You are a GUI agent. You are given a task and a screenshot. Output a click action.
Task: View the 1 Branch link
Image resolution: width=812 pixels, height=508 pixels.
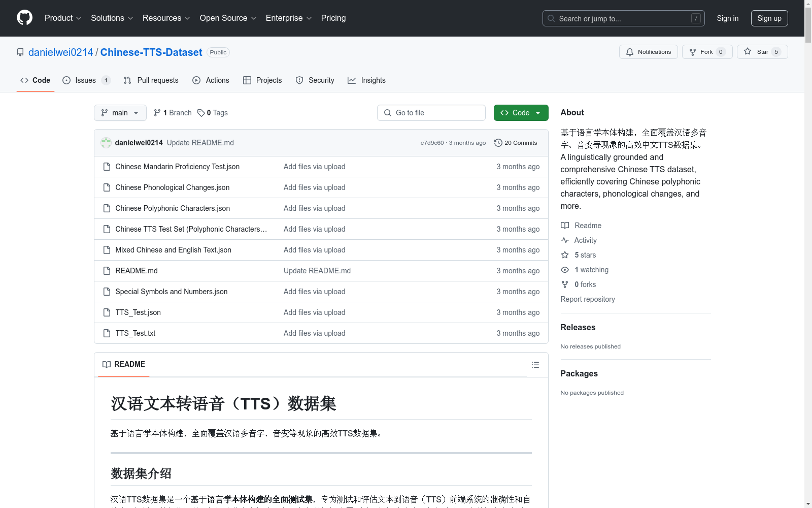(x=173, y=113)
